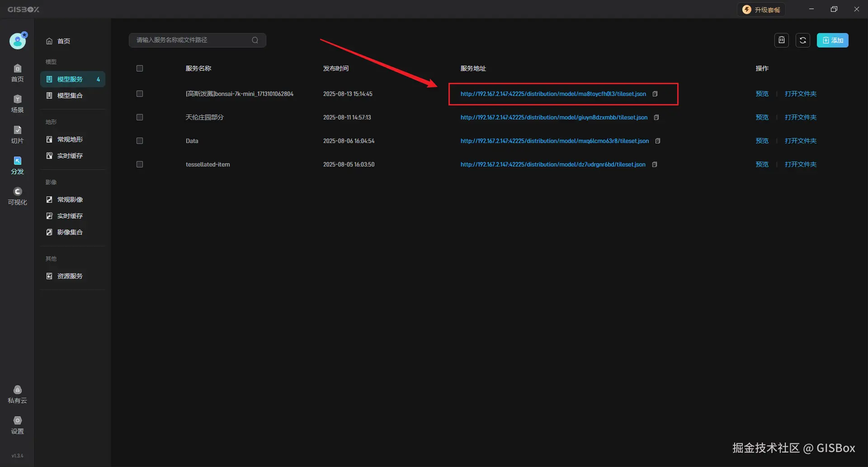
Task: Click the delete trash icon button
Action: tap(782, 40)
